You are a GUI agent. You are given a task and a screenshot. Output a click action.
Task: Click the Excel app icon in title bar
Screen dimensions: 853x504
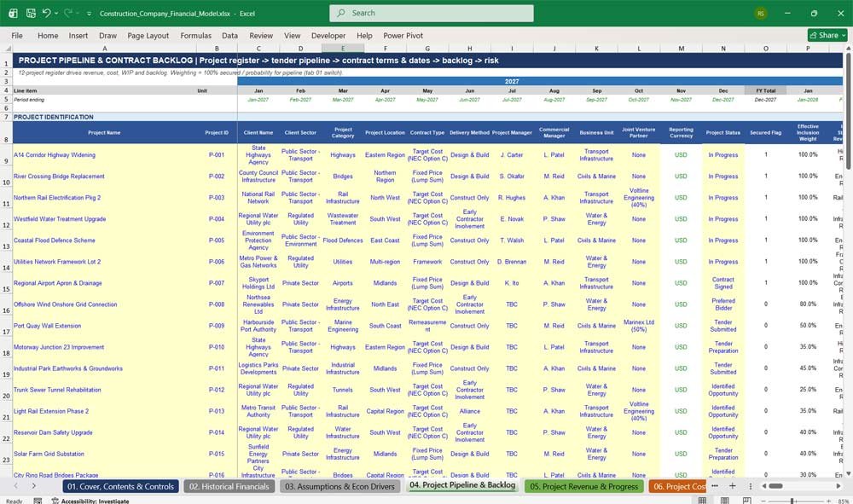click(13, 13)
